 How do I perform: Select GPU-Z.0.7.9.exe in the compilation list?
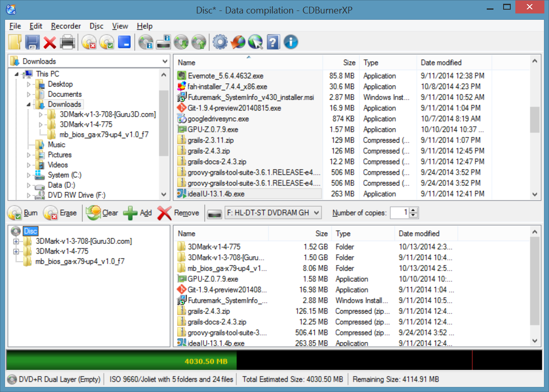(213, 279)
